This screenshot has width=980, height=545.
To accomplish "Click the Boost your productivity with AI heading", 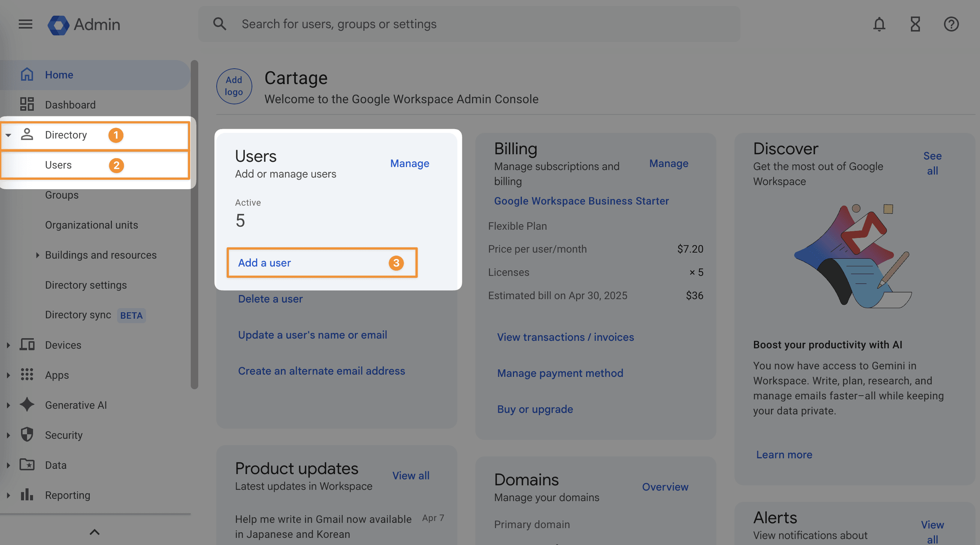I will (828, 345).
